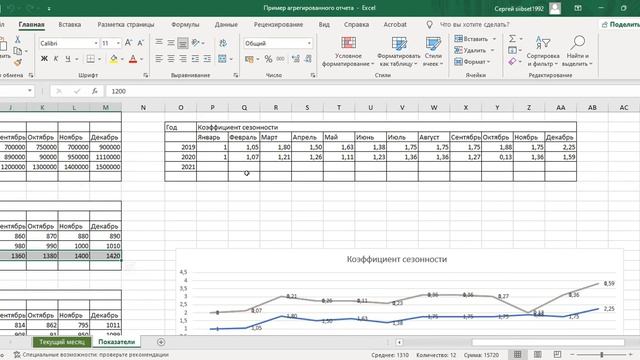This screenshot has height=360, width=640.
Task: Open the Рецензирование tab
Action: (278, 24)
